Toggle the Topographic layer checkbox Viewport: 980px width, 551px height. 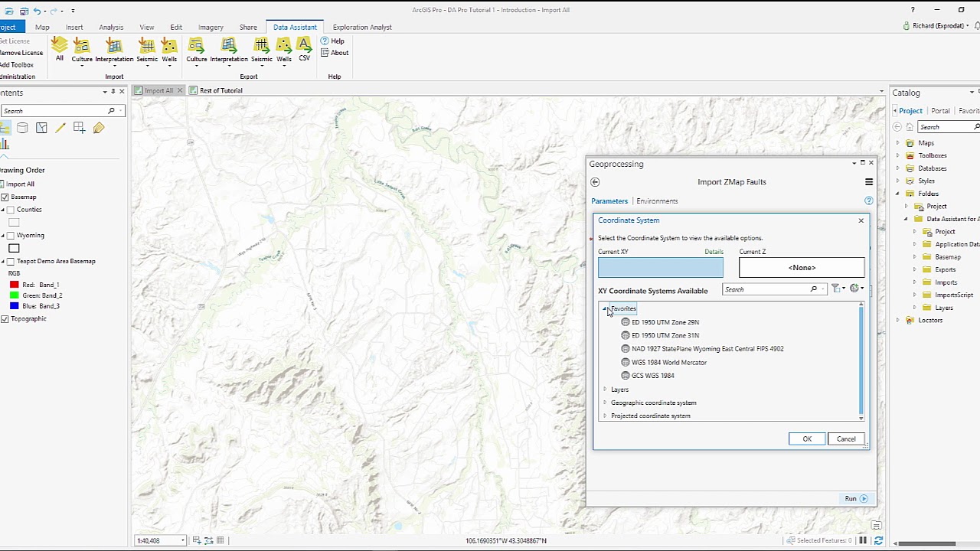[x=5, y=318]
